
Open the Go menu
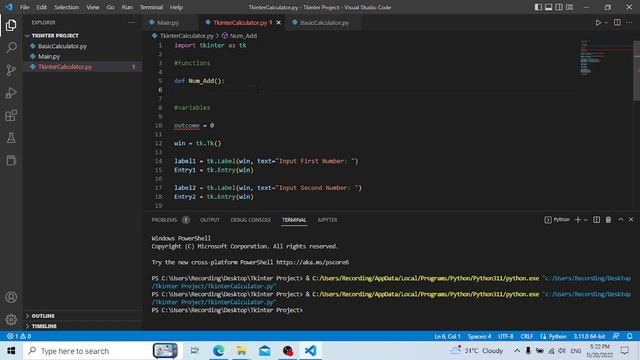click(110, 7)
